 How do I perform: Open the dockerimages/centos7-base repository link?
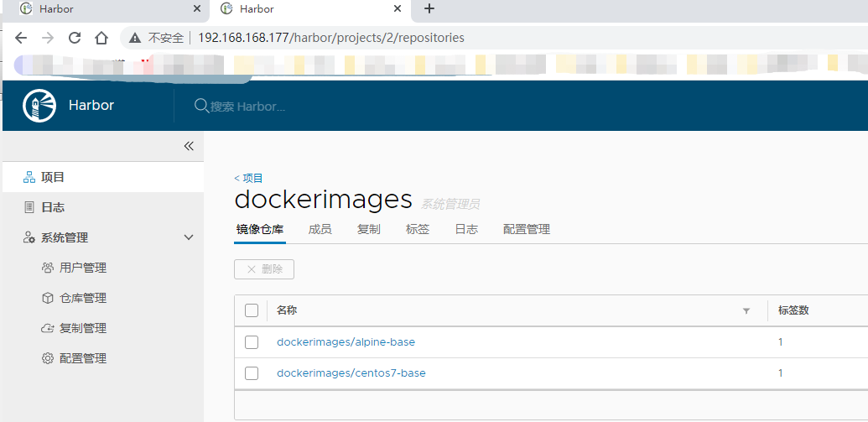tap(351, 373)
